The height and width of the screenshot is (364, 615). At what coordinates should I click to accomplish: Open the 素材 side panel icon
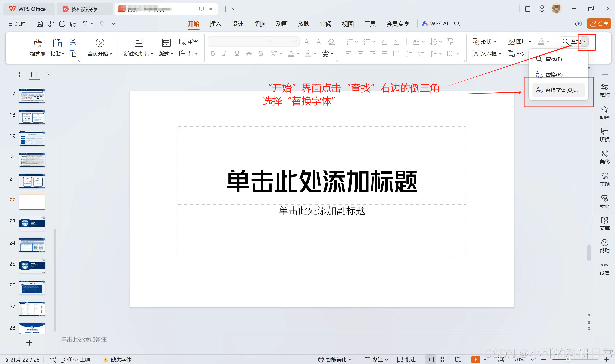pos(604,202)
